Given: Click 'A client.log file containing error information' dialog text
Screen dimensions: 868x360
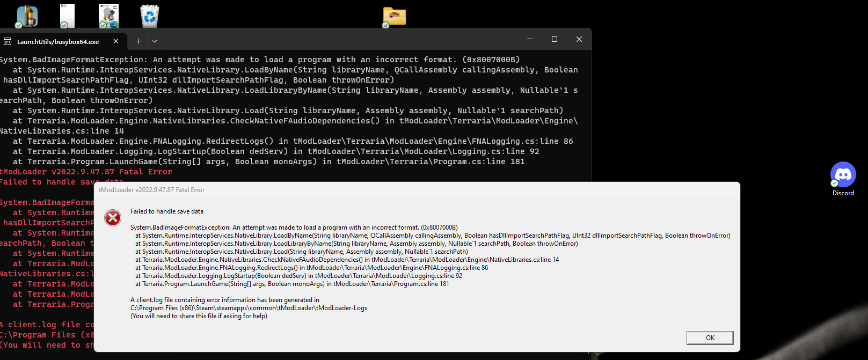Looking at the screenshot, I should pos(225,300).
